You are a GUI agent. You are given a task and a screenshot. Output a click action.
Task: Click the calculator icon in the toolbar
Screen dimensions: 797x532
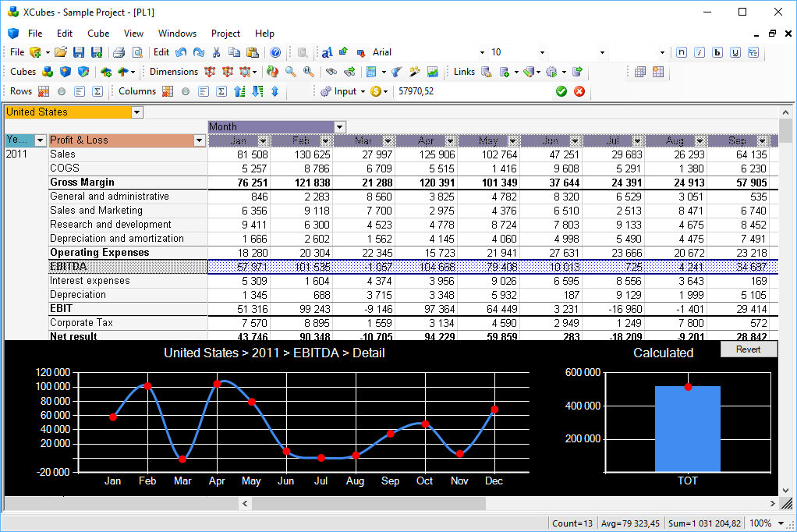click(372, 72)
